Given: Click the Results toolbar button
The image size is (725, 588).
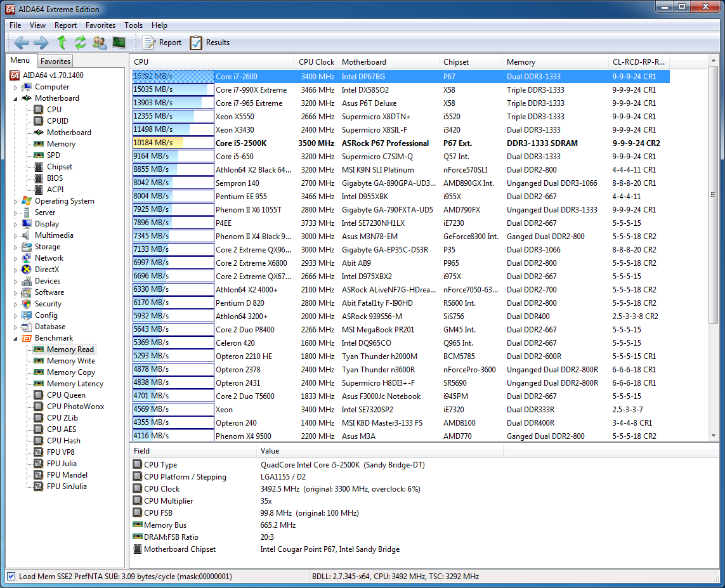Looking at the screenshot, I should (x=210, y=42).
